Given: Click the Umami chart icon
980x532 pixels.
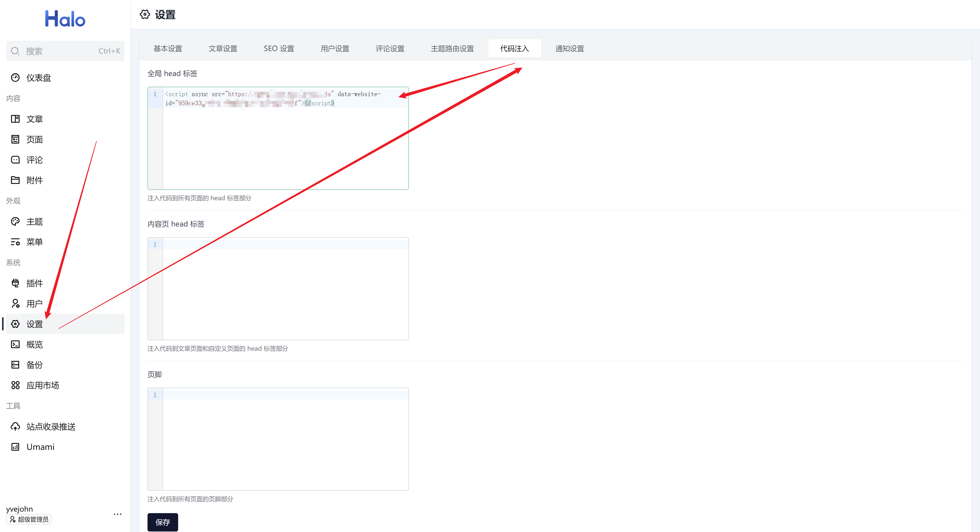Looking at the screenshot, I should [15, 447].
